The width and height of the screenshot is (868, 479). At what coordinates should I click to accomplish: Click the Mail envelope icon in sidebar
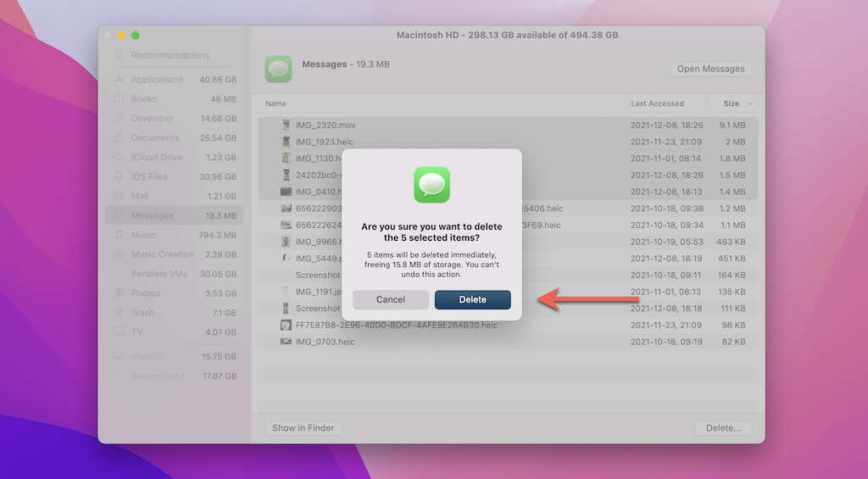(x=119, y=196)
